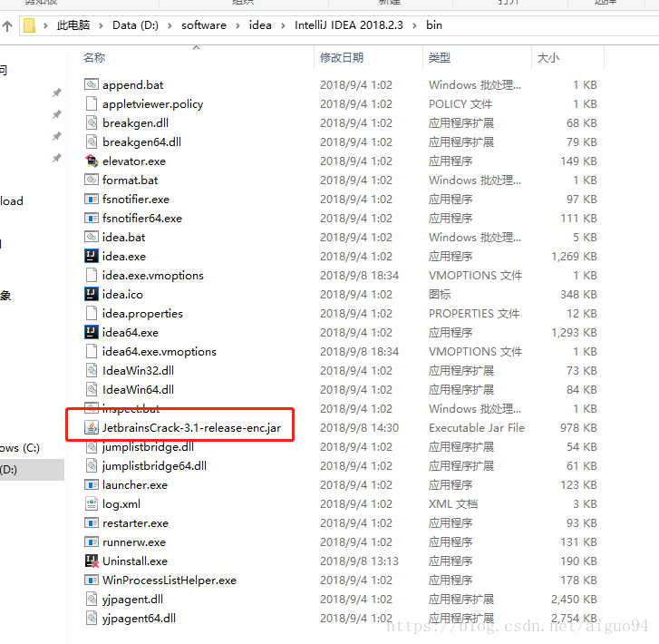This screenshot has height=644, width=659.
Task: Click the IdeaWin64.dll file icon
Action: [x=92, y=389]
